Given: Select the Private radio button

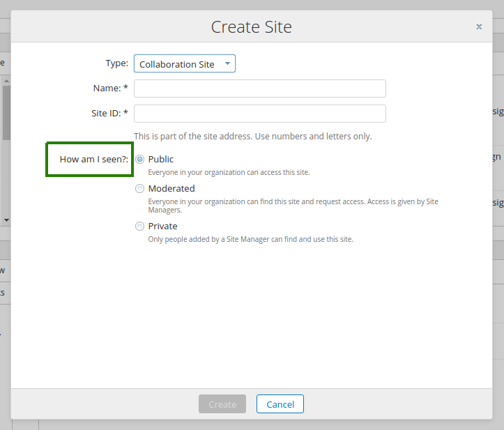Looking at the screenshot, I should [x=140, y=226].
